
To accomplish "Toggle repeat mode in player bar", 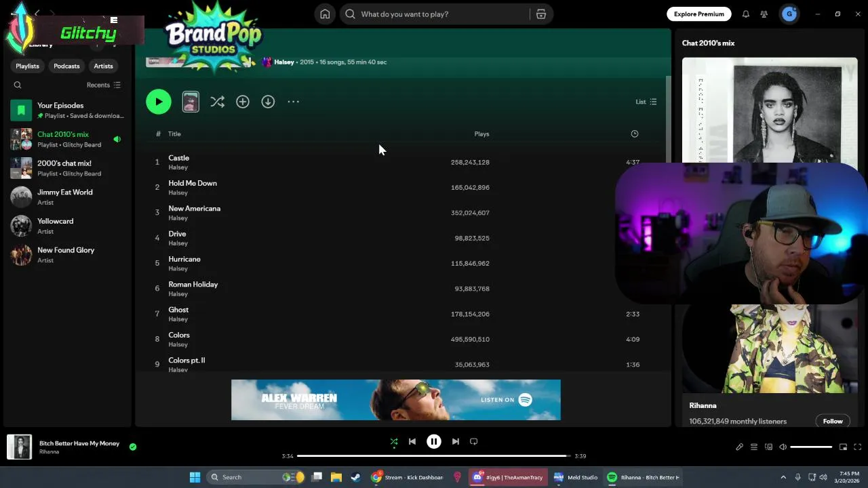I will 474,441.
